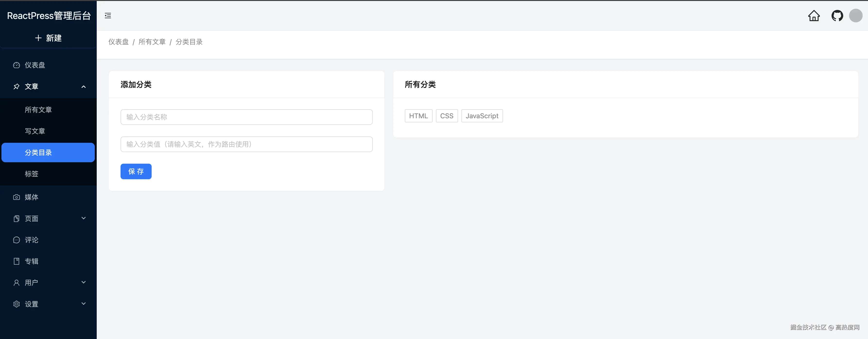The width and height of the screenshot is (868, 339).
Task: Click the pinned 文章 articles icon
Action: click(17, 86)
